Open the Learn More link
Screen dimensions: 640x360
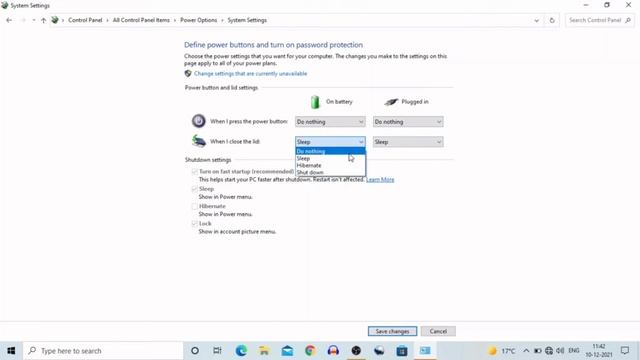(x=380, y=180)
